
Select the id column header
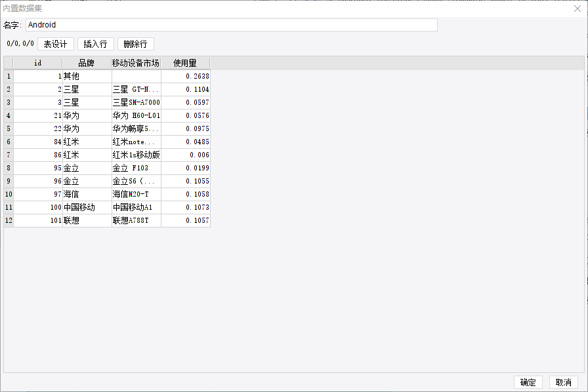38,63
